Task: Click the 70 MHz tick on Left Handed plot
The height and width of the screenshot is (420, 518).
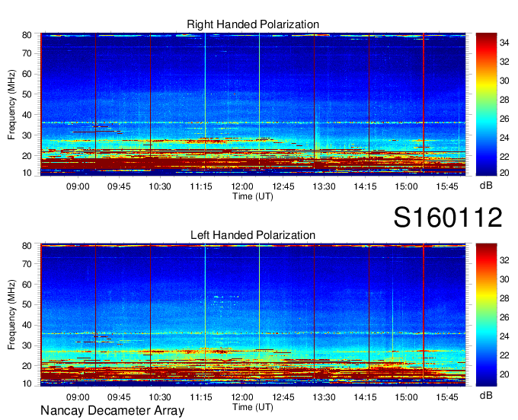Action: 27,264
